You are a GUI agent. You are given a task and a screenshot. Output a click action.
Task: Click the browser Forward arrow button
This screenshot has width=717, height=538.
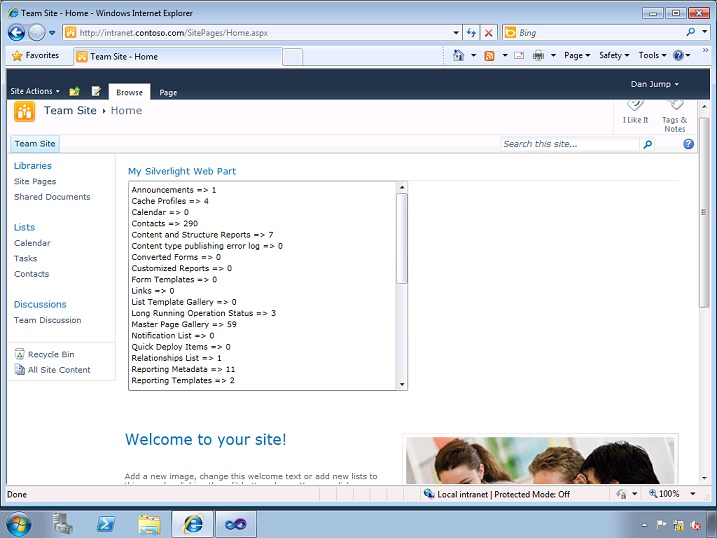coord(37,32)
